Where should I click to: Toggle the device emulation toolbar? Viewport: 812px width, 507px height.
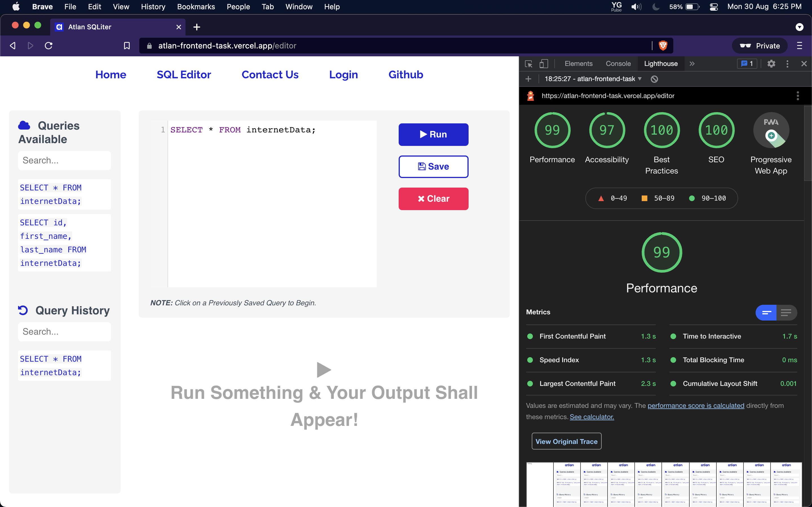pos(544,63)
